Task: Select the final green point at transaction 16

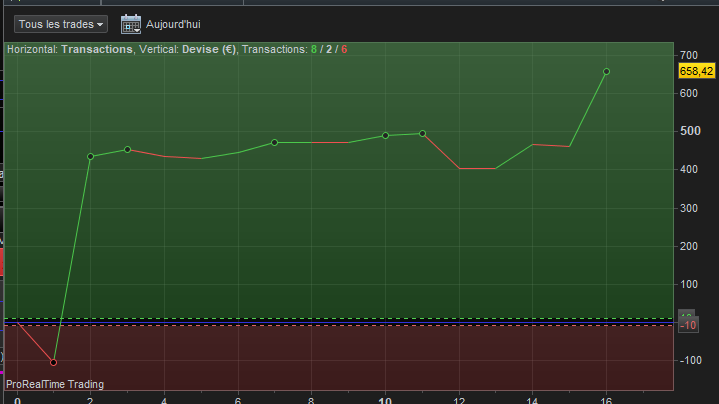Action: tap(606, 72)
